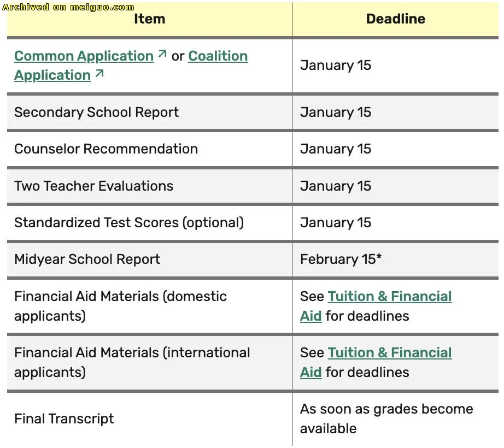Click the Item column header
The height and width of the screenshot is (448, 504).
coord(149,19)
